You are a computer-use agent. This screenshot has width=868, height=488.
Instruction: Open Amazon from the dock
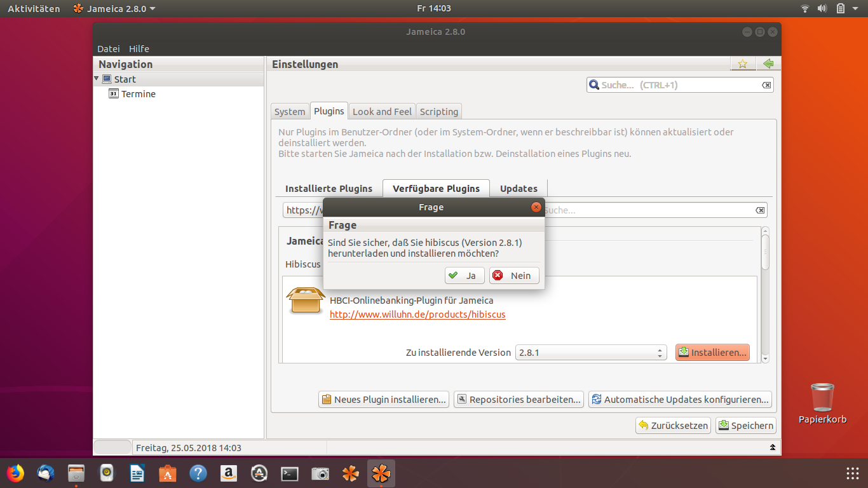point(229,473)
